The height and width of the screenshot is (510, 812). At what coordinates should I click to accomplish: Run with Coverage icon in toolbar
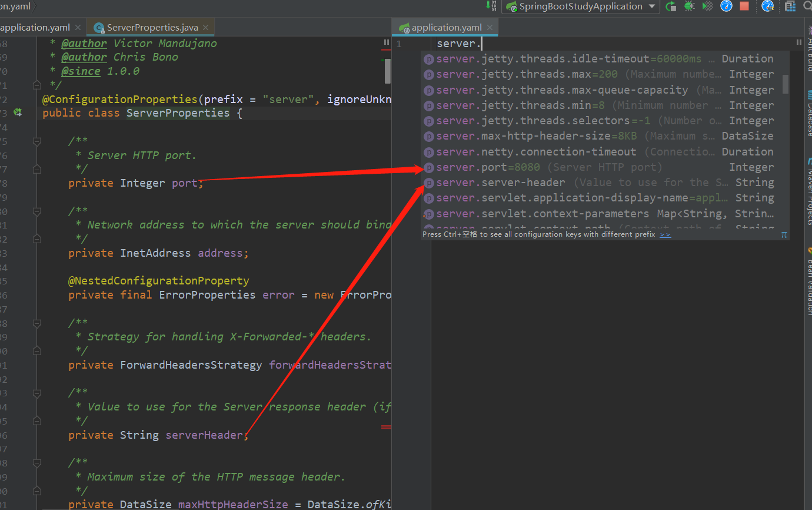708,6
